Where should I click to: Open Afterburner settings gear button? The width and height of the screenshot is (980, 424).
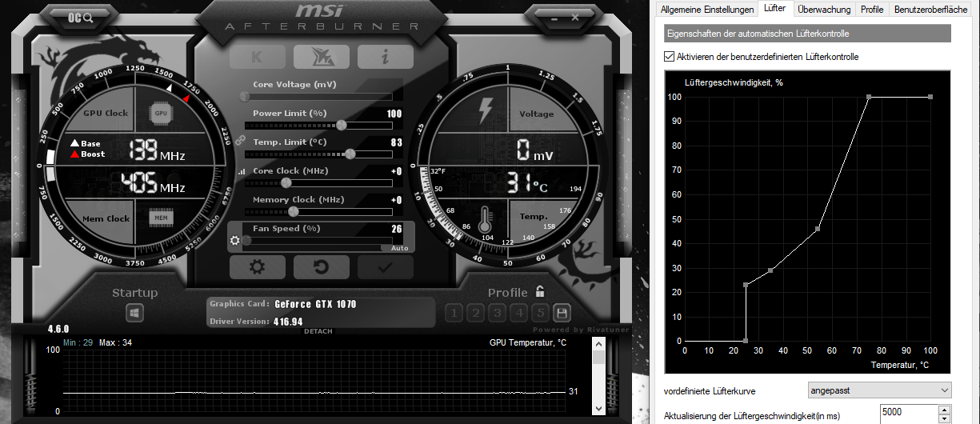[x=257, y=267]
